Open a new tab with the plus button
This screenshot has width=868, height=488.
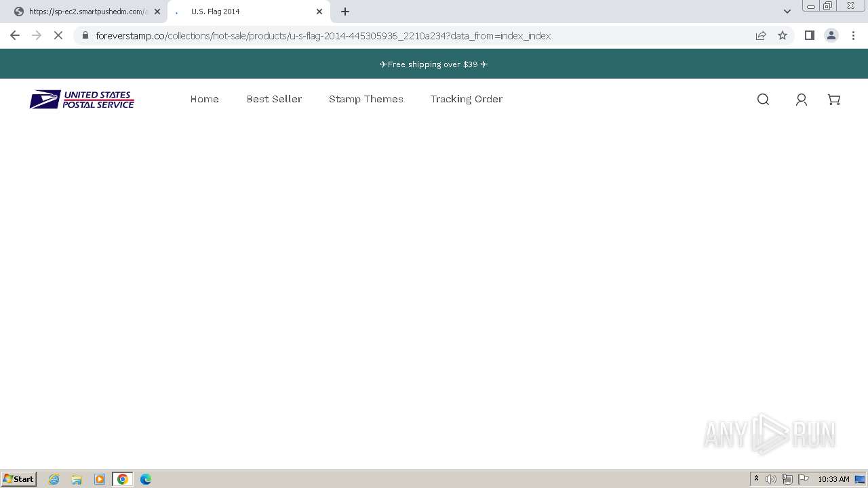[345, 12]
